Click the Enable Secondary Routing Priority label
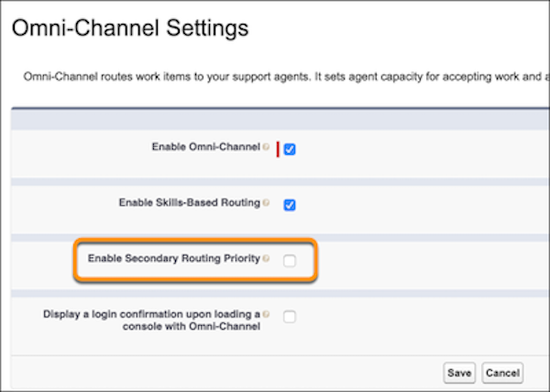 (x=173, y=259)
